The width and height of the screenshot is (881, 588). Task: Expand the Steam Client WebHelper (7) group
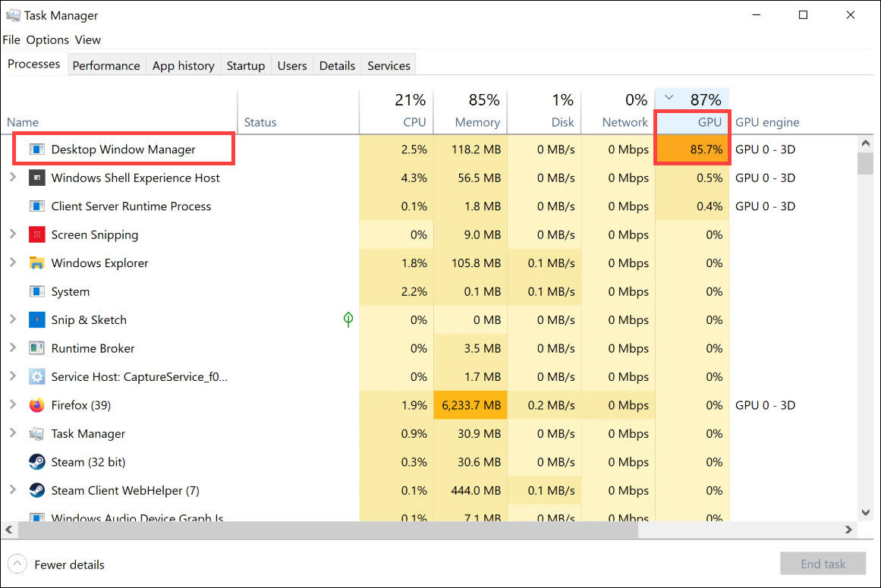(12, 489)
